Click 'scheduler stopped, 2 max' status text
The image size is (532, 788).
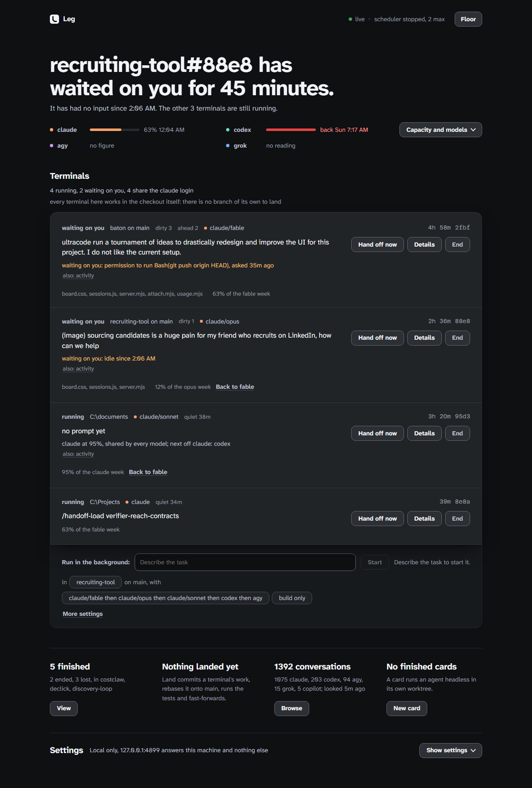[x=409, y=19]
